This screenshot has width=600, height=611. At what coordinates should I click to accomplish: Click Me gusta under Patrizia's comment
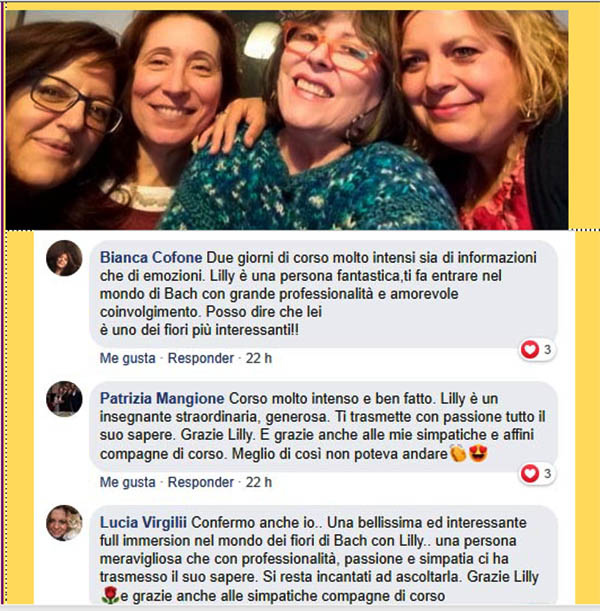127,482
